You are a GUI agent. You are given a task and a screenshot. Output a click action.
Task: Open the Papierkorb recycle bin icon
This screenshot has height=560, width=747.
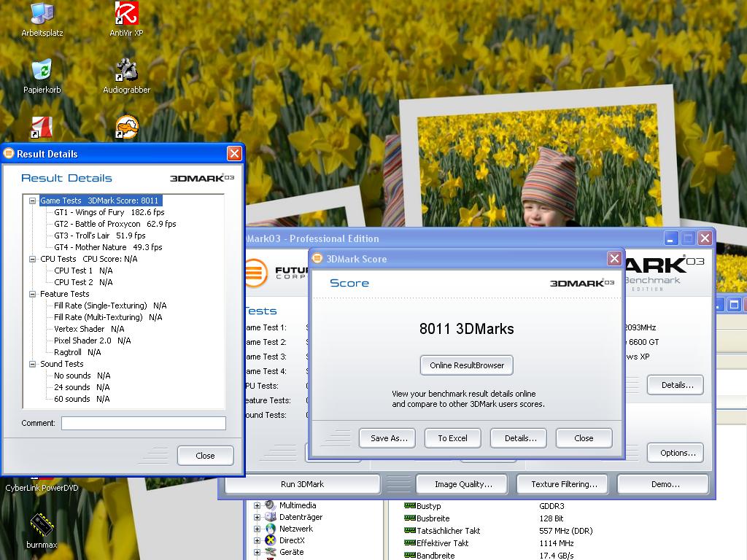[x=42, y=76]
